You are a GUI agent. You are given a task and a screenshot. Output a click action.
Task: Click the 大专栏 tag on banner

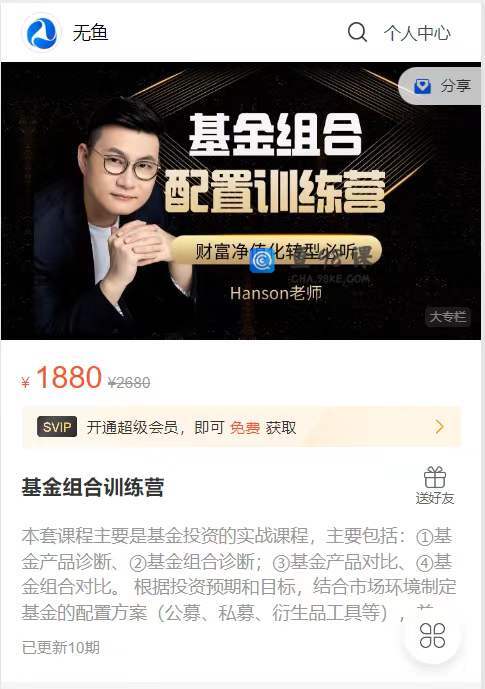(x=448, y=316)
